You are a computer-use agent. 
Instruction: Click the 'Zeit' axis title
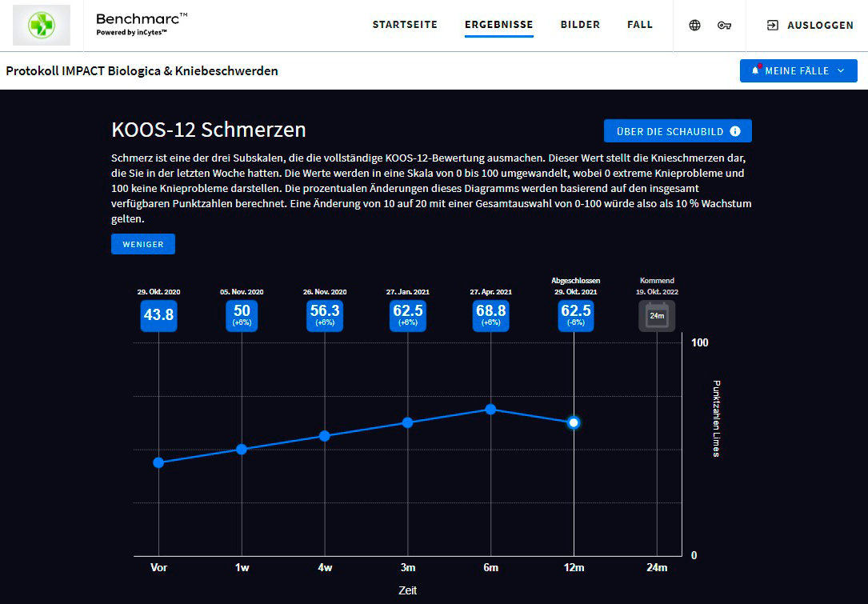pyautogui.click(x=407, y=590)
